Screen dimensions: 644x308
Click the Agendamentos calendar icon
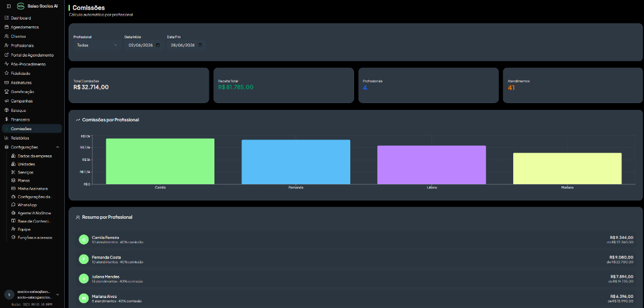(x=6, y=27)
